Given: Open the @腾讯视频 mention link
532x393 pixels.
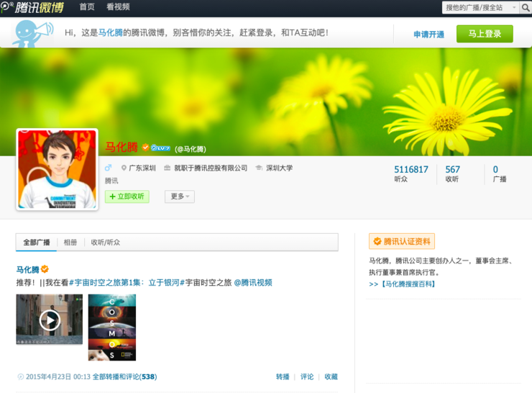Looking at the screenshot, I should click(253, 283).
